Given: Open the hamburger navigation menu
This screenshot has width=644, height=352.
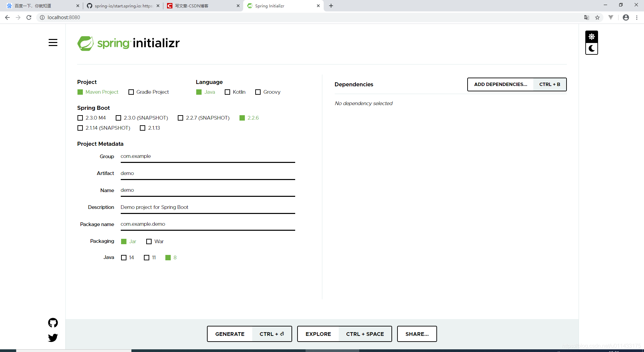Looking at the screenshot, I should click(x=53, y=43).
